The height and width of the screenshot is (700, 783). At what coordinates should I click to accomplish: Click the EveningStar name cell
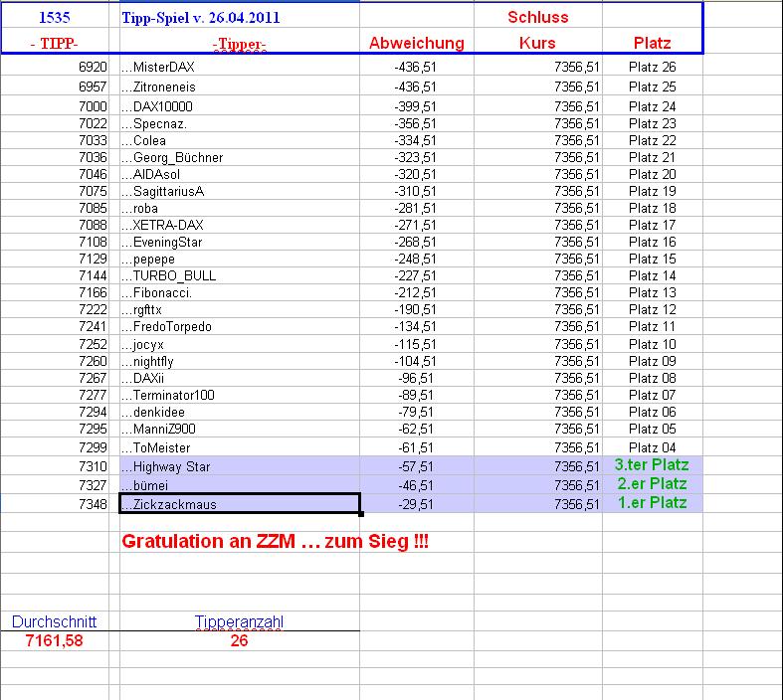click(239, 242)
